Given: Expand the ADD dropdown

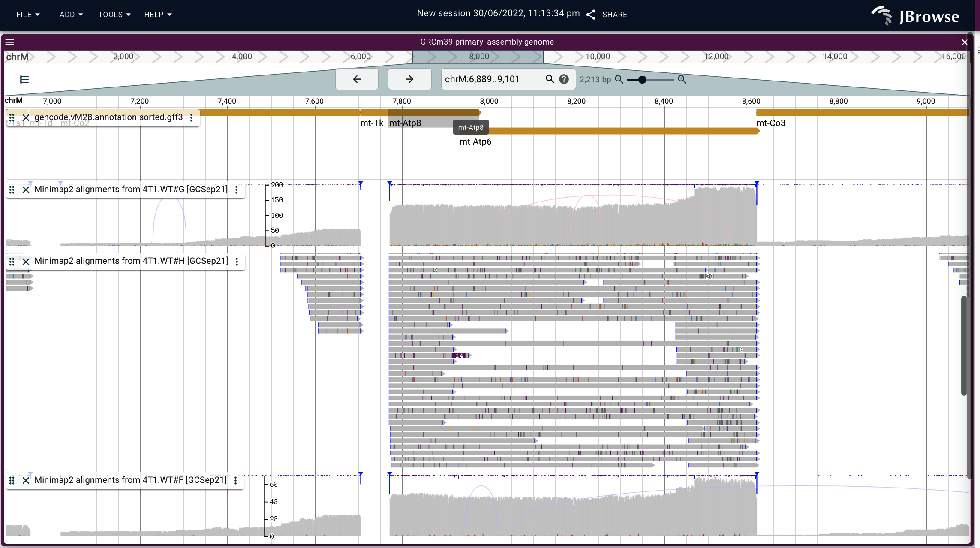Looking at the screenshot, I should pyautogui.click(x=71, y=15).
